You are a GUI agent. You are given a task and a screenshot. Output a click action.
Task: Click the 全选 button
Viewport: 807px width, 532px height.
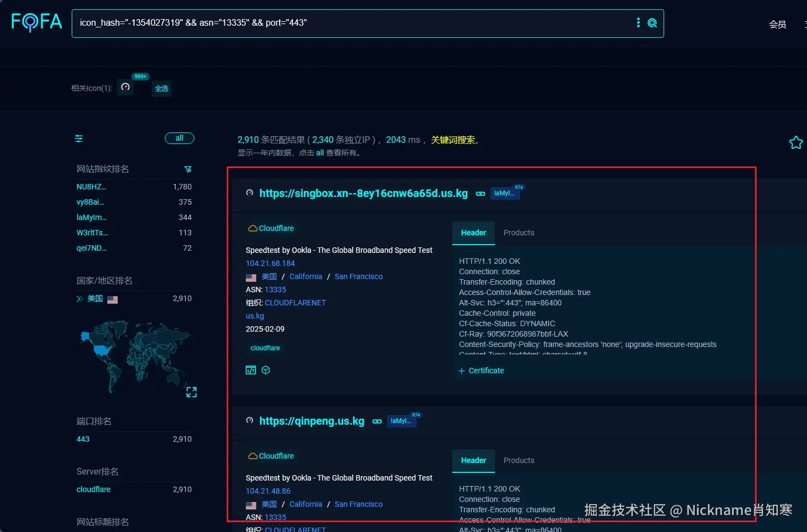(x=162, y=88)
